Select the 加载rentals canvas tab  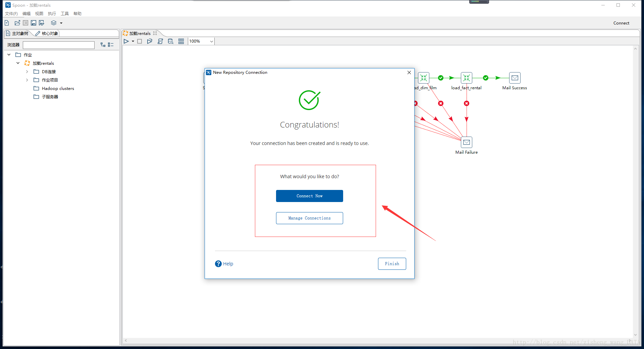point(140,33)
